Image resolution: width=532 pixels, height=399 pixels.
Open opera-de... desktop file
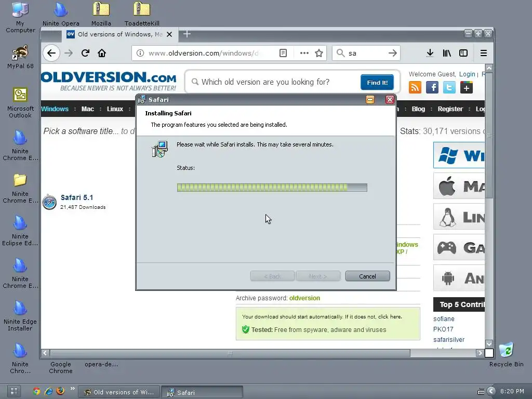[x=101, y=364]
